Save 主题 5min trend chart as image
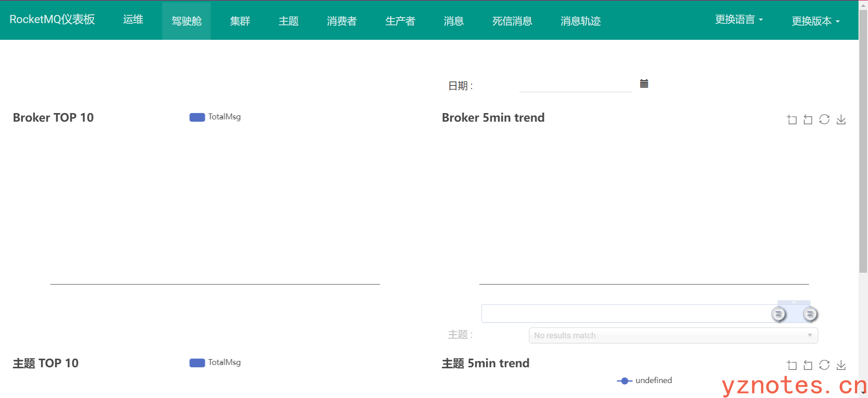The width and height of the screenshot is (868, 398). [x=841, y=365]
